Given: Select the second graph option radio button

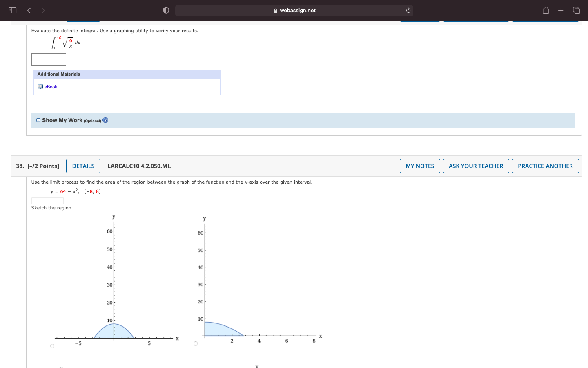Looking at the screenshot, I should point(196,343).
